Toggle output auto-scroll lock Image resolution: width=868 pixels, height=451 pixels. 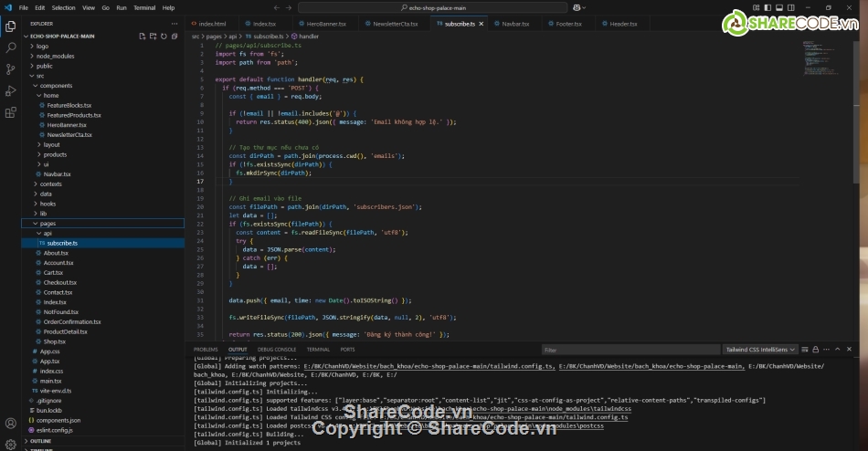pos(815,350)
